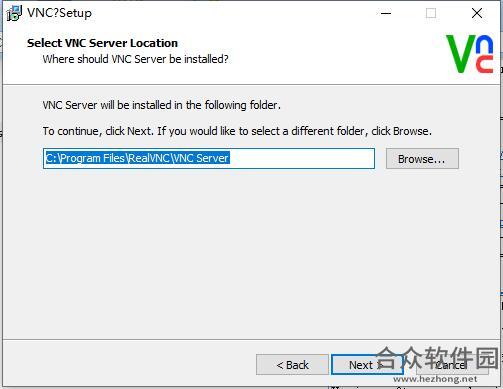Screen dimensions: 503x389
Task: Click the Select VNC Server Location heading
Action: click(102, 43)
